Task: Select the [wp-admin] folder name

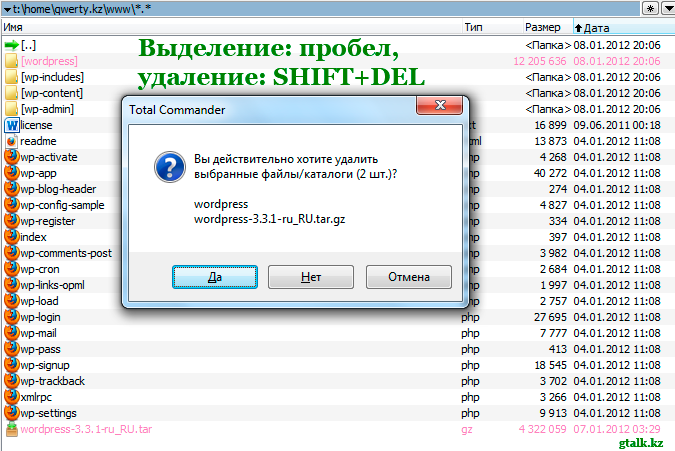Action: tap(47, 108)
